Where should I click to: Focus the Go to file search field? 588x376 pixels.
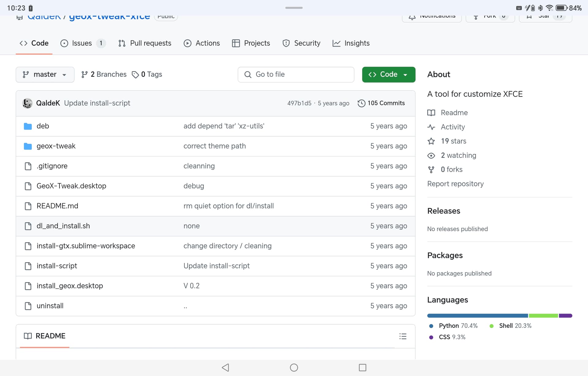(296, 75)
